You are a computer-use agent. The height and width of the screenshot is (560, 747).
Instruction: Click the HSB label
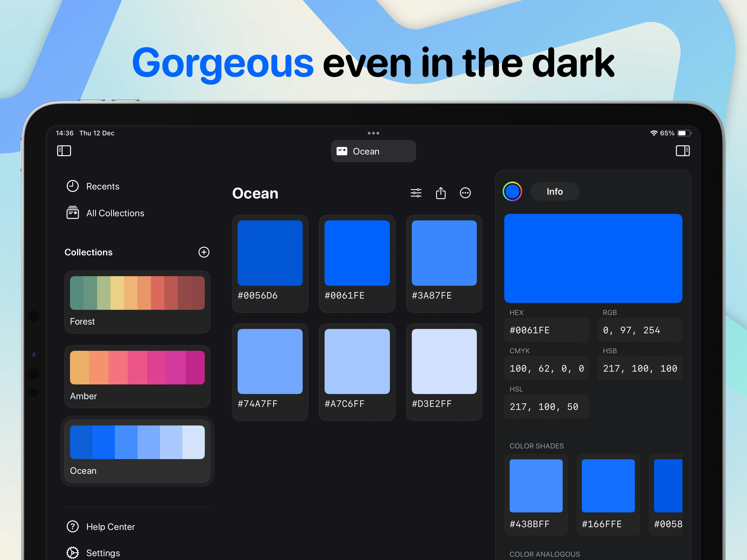(x=609, y=351)
